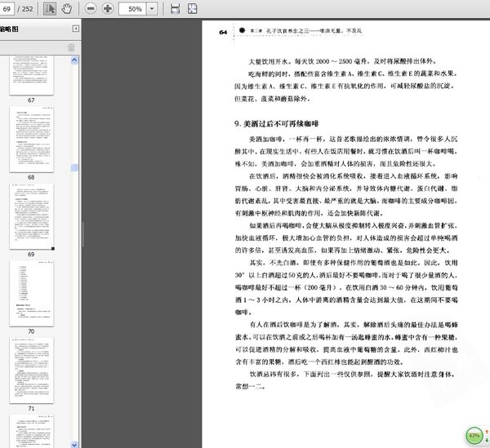Open page 71 thumbnail
The image size is (490, 448).
coord(32,370)
